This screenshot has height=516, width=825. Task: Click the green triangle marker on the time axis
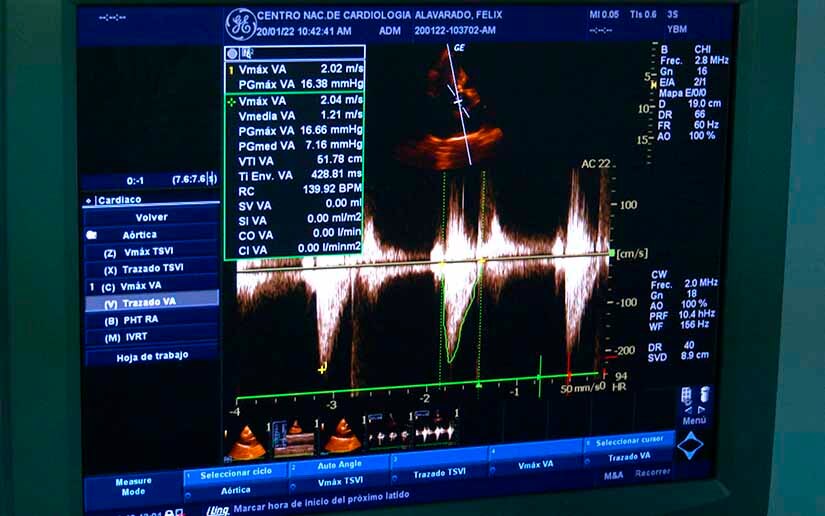click(x=479, y=385)
